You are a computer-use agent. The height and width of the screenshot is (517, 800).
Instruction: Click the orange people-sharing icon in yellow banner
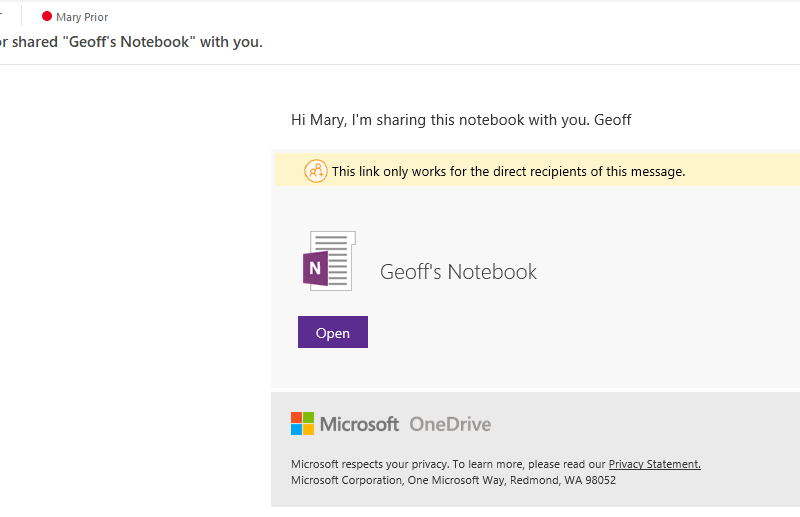[x=316, y=171]
